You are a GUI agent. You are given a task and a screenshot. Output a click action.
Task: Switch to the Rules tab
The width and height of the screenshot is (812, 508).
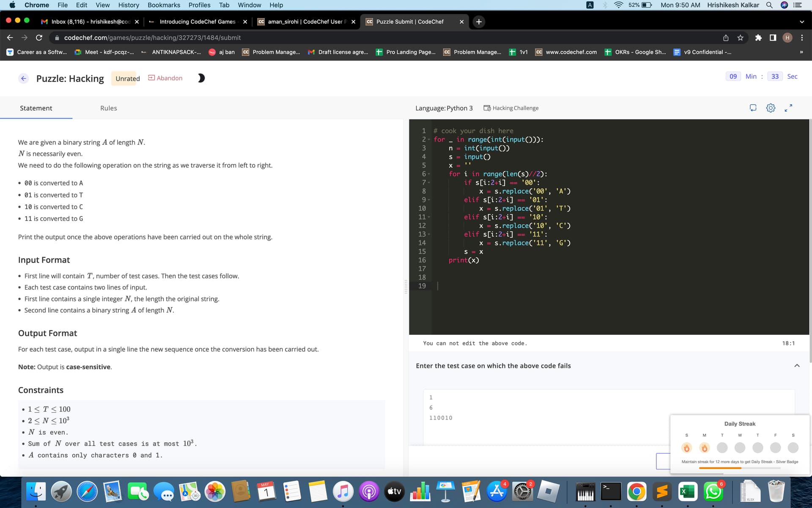coord(108,108)
